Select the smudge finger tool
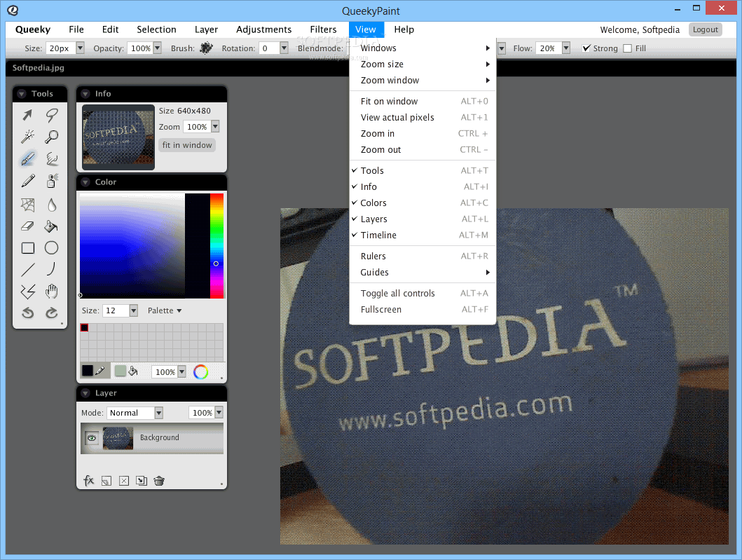Screen dimensions: 742x560 click(52, 158)
